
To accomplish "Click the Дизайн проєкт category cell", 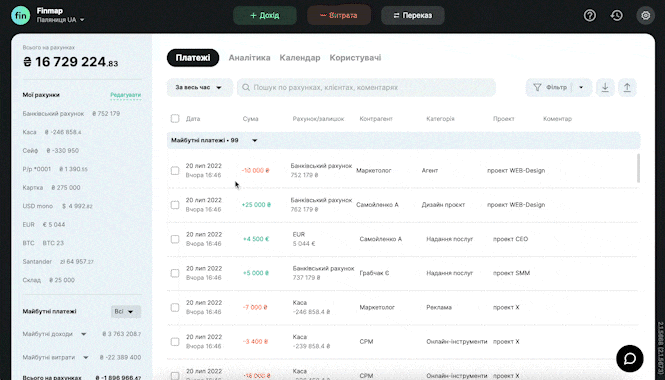I will (x=443, y=205).
